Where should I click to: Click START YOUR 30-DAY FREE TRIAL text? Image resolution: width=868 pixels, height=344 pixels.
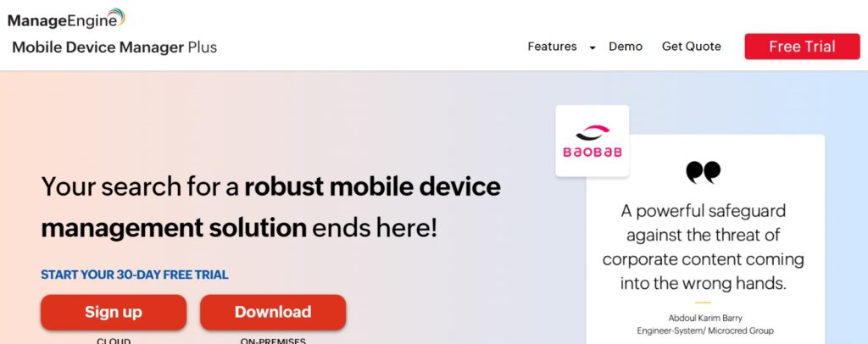(135, 275)
